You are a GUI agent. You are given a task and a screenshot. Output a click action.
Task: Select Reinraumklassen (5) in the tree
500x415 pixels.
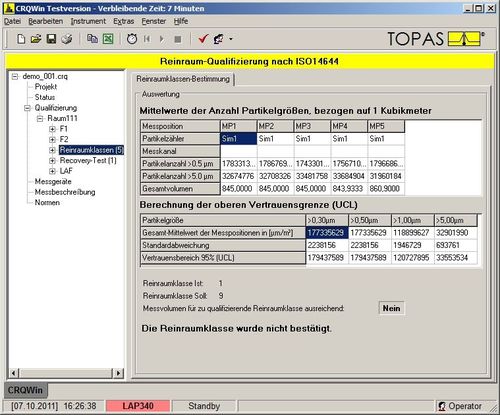pyautogui.click(x=91, y=150)
